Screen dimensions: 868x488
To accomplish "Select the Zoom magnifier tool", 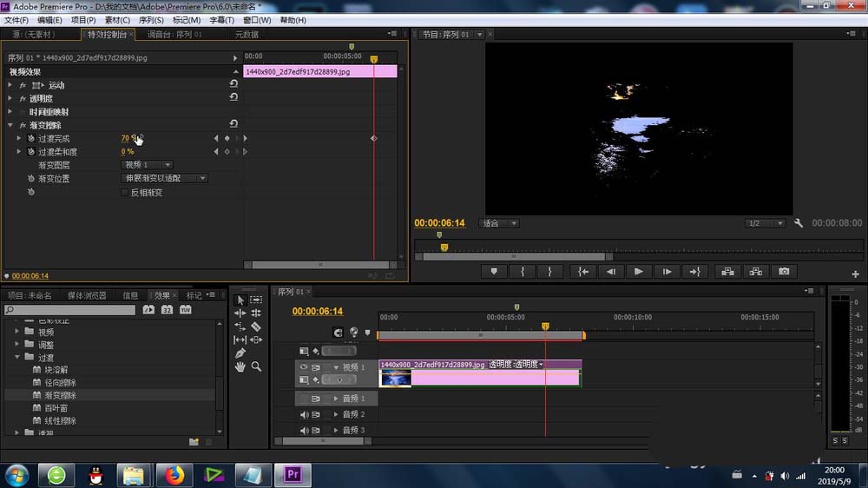I will click(x=256, y=366).
